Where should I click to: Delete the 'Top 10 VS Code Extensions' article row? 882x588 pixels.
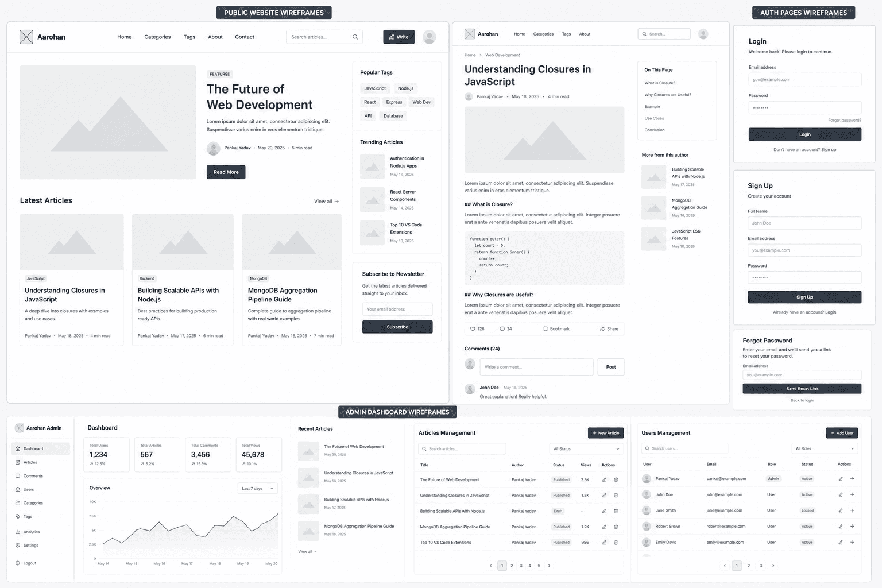pyautogui.click(x=616, y=543)
